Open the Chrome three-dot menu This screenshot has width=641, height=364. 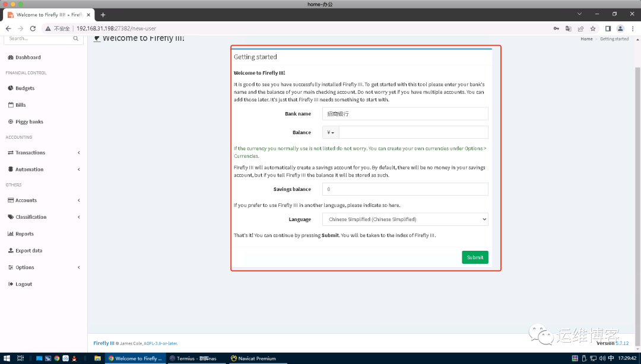(x=633, y=28)
